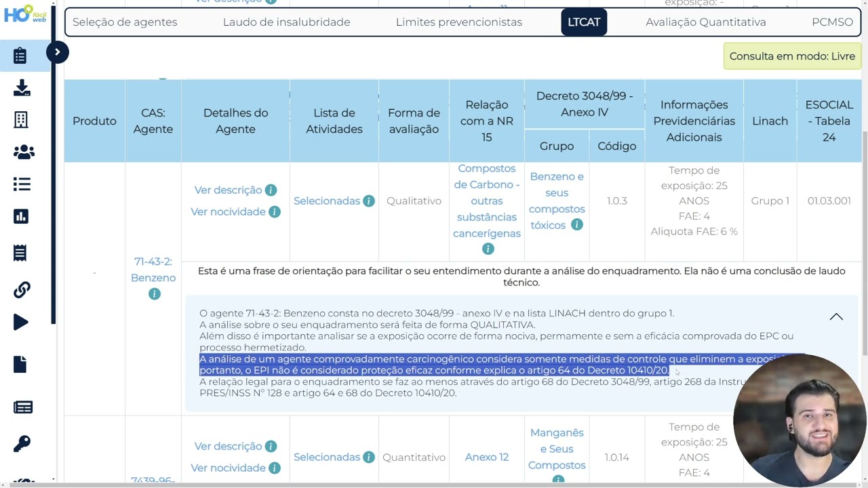This screenshot has height=488, width=868.
Task: Open the bar chart sidebar icon
Action: point(21,216)
